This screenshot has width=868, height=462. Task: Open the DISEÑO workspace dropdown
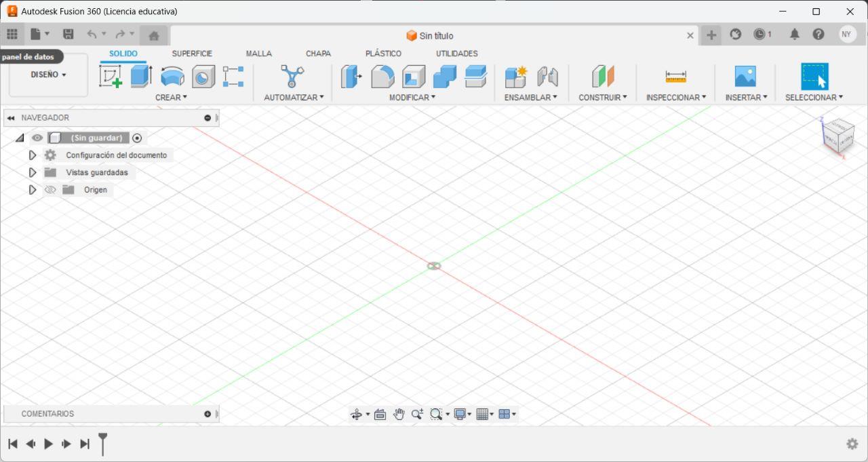click(49, 75)
